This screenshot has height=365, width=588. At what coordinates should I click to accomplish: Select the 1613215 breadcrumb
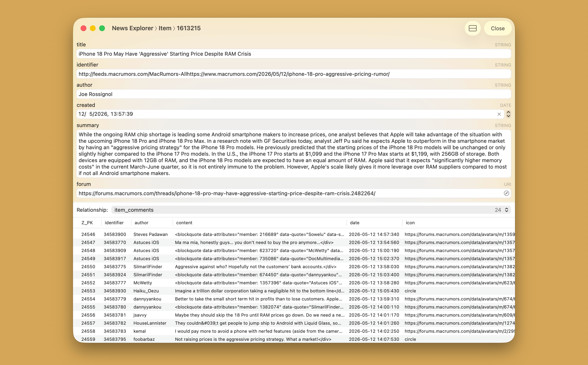point(189,28)
